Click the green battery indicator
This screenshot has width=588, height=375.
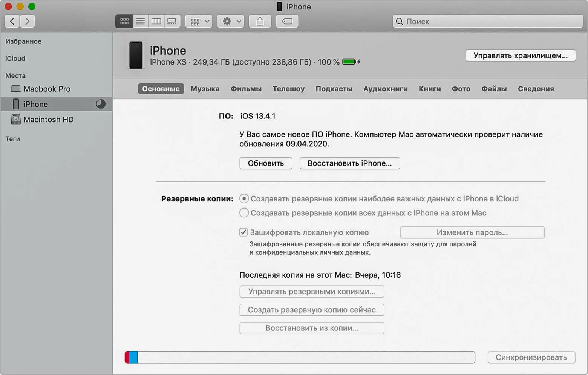click(349, 62)
